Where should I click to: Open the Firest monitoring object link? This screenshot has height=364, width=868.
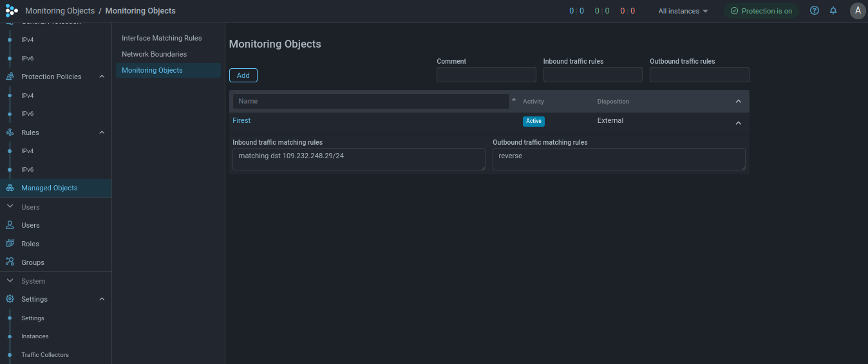241,121
